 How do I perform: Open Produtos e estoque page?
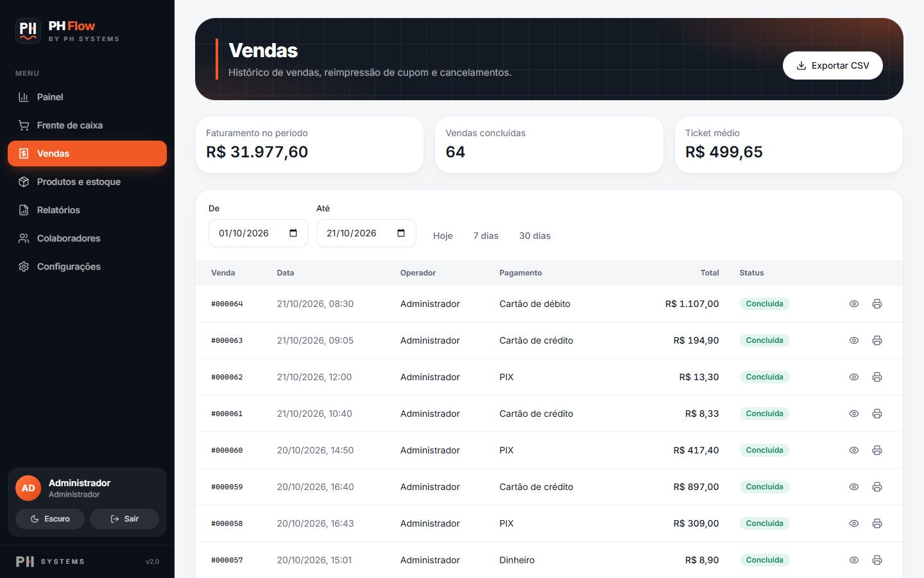click(87, 182)
